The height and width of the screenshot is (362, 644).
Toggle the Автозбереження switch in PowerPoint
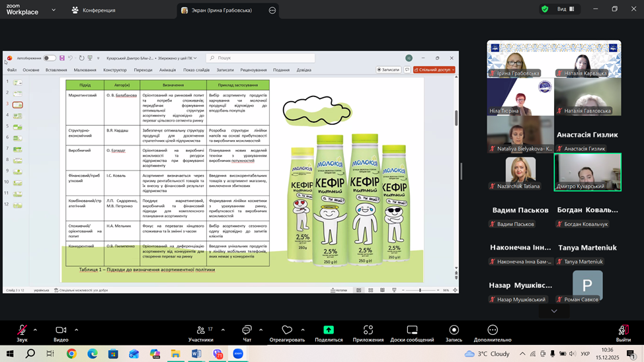[50, 58]
